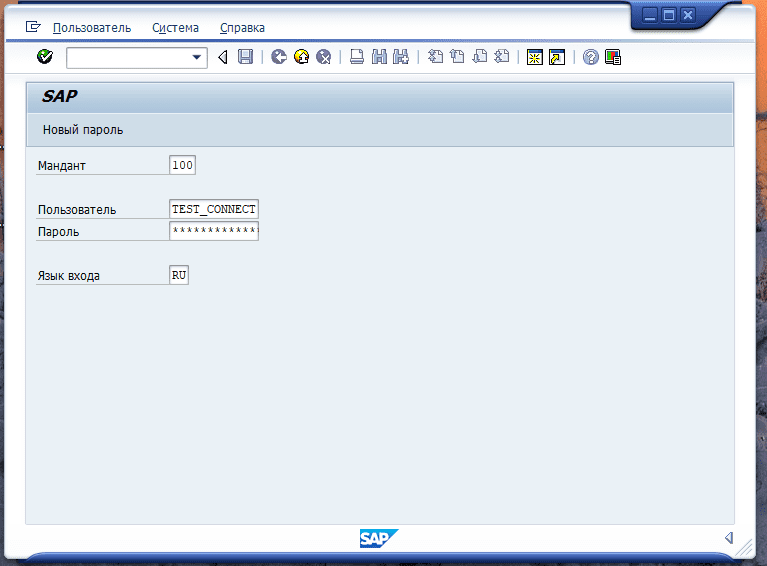Click the Customize Local Layout icon

point(613,57)
